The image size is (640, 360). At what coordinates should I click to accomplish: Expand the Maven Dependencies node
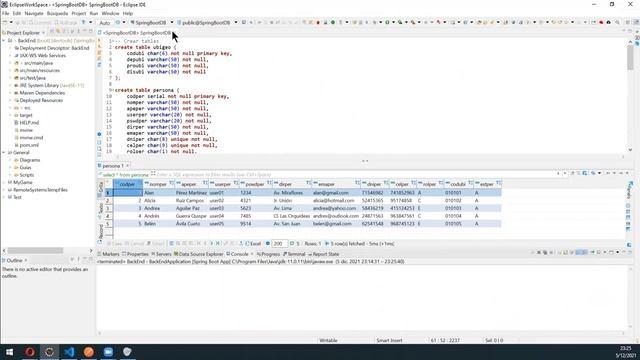tap(11, 93)
